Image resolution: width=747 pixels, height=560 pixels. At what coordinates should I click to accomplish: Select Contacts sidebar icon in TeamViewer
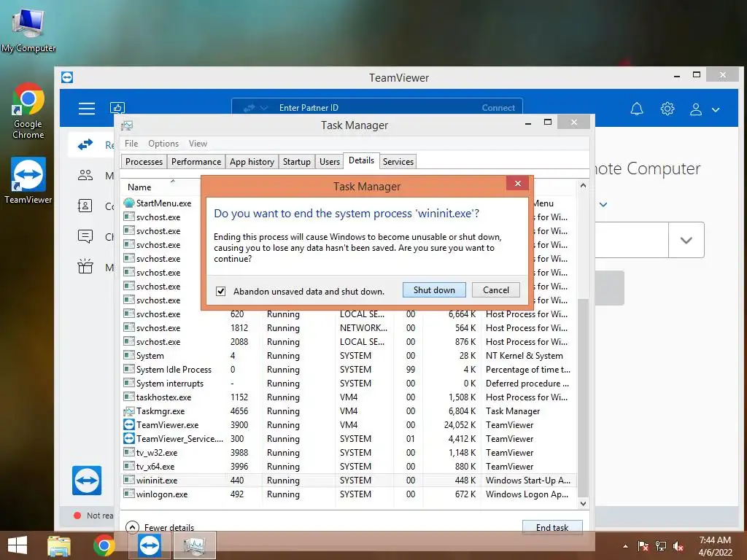point(85,206)
